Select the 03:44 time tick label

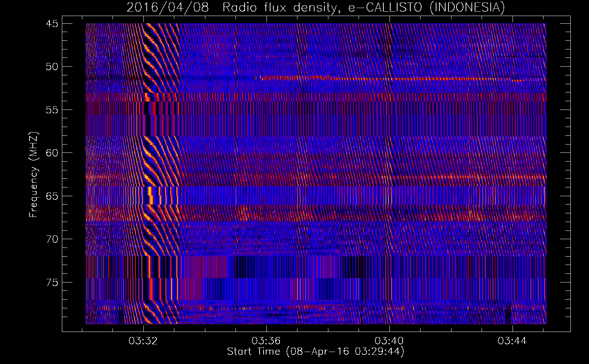(x=512, y=341)
